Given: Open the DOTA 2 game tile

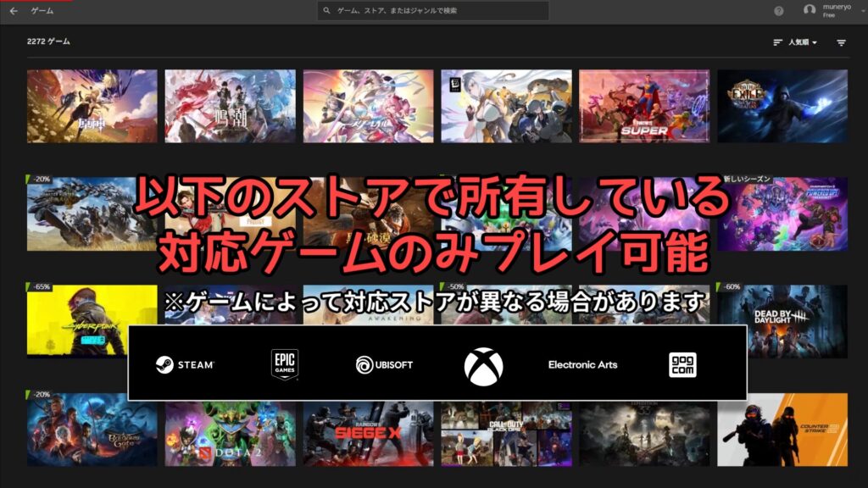Looking at the screenshot, I should pyautogui.click(x=231, y=435).
